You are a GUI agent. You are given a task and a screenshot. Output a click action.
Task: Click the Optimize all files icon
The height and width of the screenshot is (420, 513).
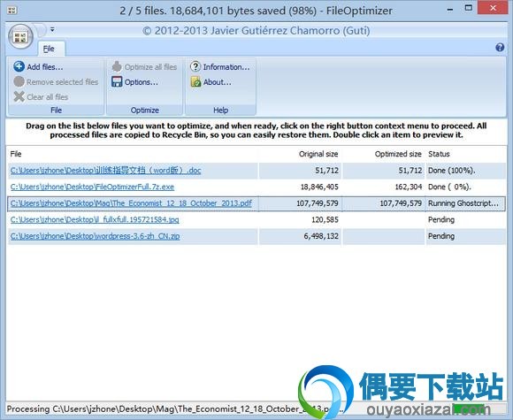click(x=117, y=66)
